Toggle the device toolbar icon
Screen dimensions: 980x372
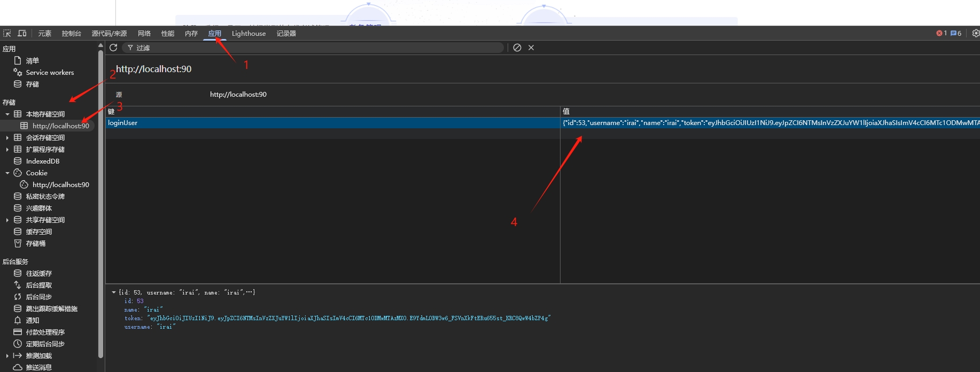click(22, 33)
